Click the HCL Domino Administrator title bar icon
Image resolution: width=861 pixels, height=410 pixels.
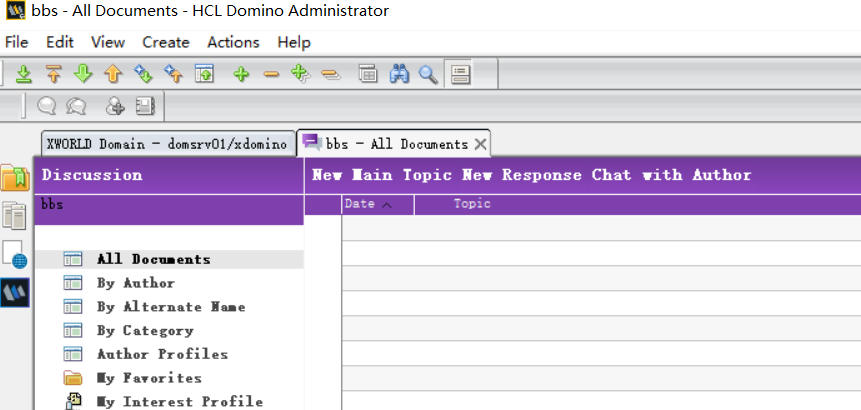click(x=15, y=10)
